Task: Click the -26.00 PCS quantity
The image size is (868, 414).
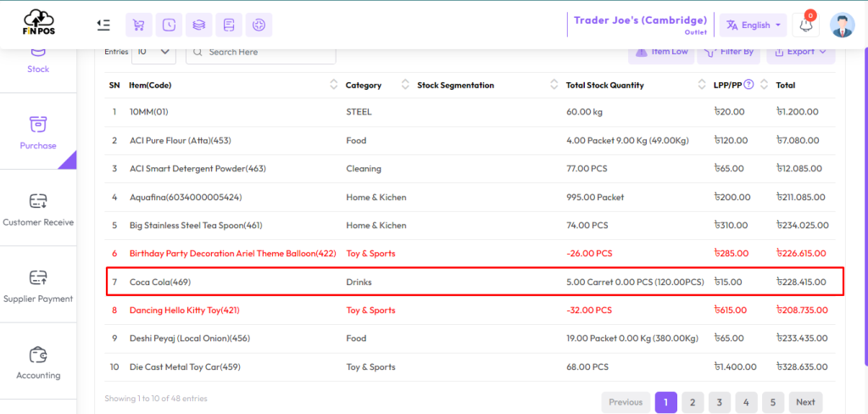Action: coord(588,254)
